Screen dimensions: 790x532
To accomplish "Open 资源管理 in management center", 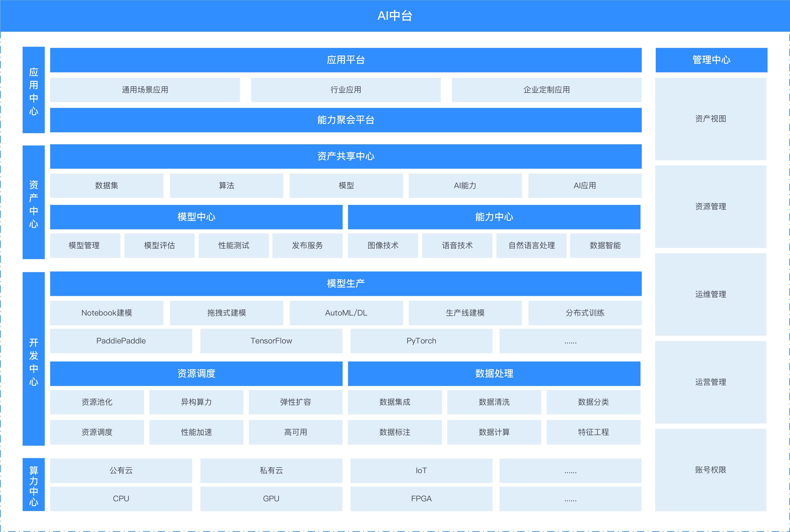I will click(x=710, y=207).
